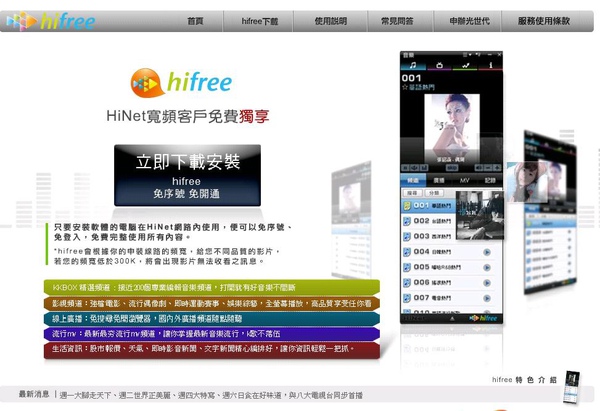Click the dark album popup thumbnail over list
Screen dimensions: 600x411
(x=480, y=215)
